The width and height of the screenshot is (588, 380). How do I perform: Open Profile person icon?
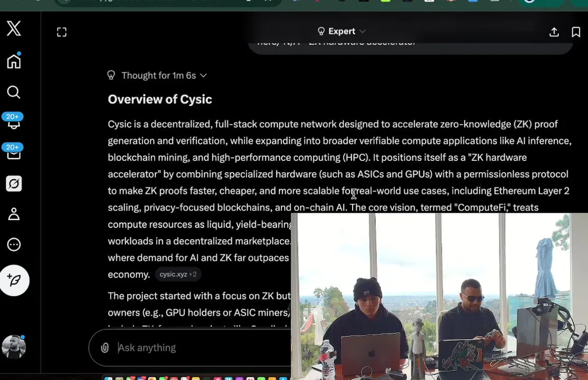pyautogui.click(x=14, y=214)
